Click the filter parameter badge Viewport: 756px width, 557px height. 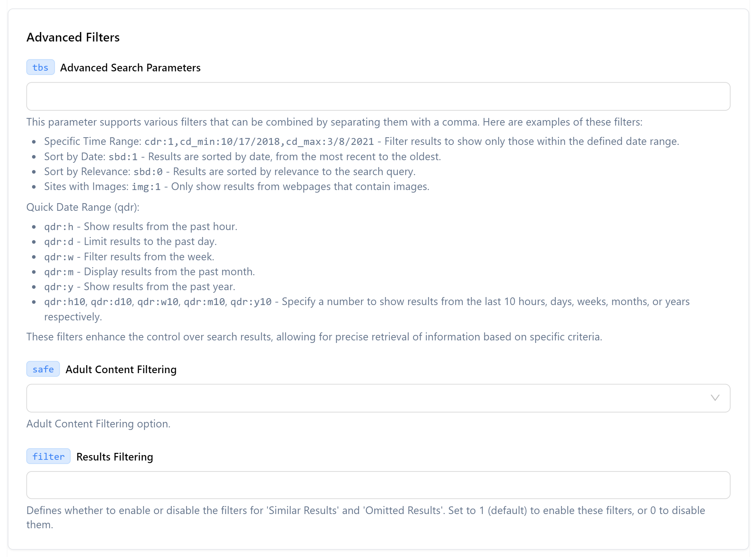coord(48,457)
